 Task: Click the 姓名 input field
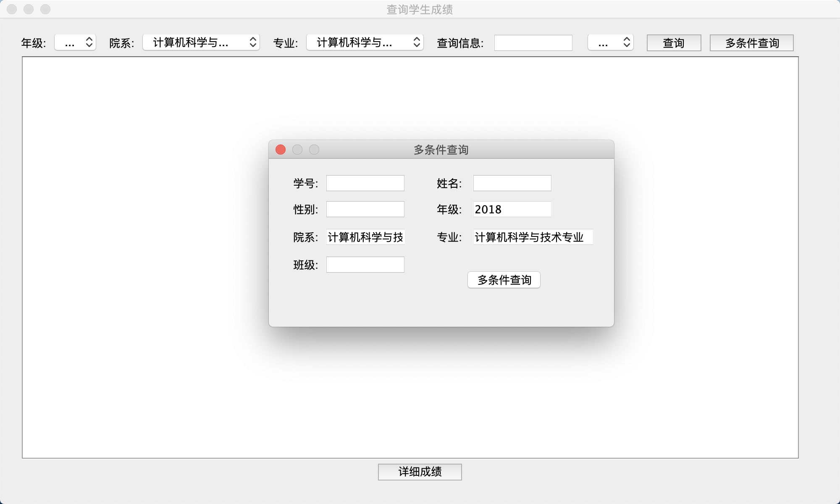[x=512, y=183]
